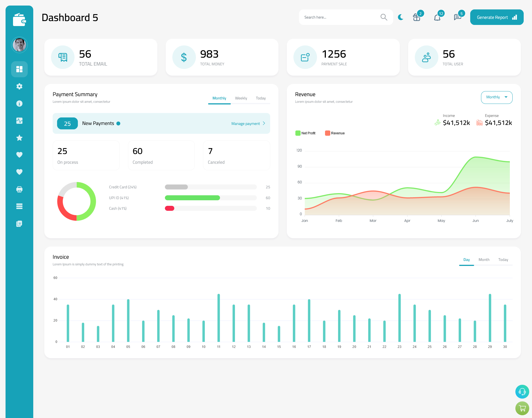The image size is (532, 418).
Task: Select the star/favorites icon in sidebar
Action: (x=19, y=138)
